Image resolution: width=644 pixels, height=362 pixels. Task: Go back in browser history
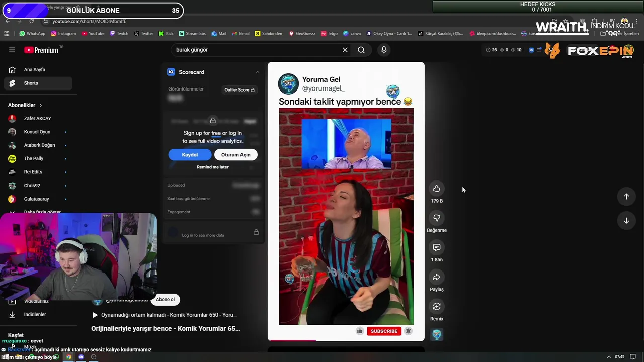[7, 21]
